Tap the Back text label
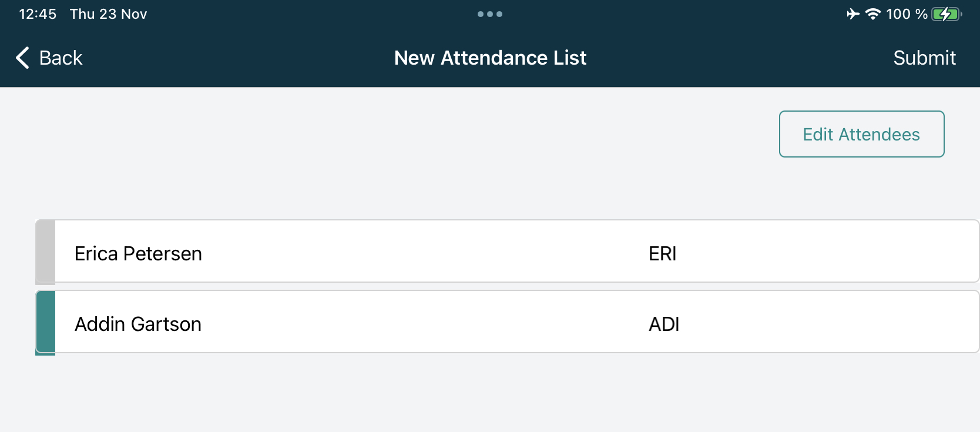 (61, 58)
